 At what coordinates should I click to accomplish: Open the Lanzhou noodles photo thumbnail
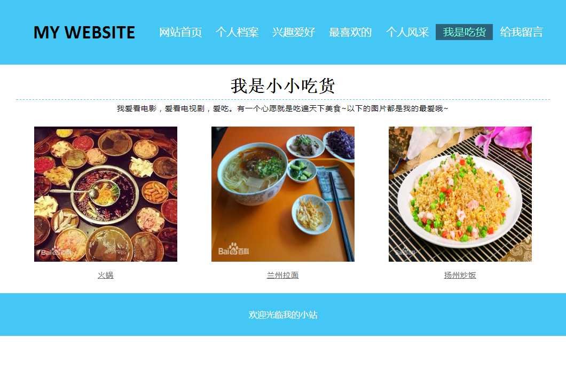283,194
